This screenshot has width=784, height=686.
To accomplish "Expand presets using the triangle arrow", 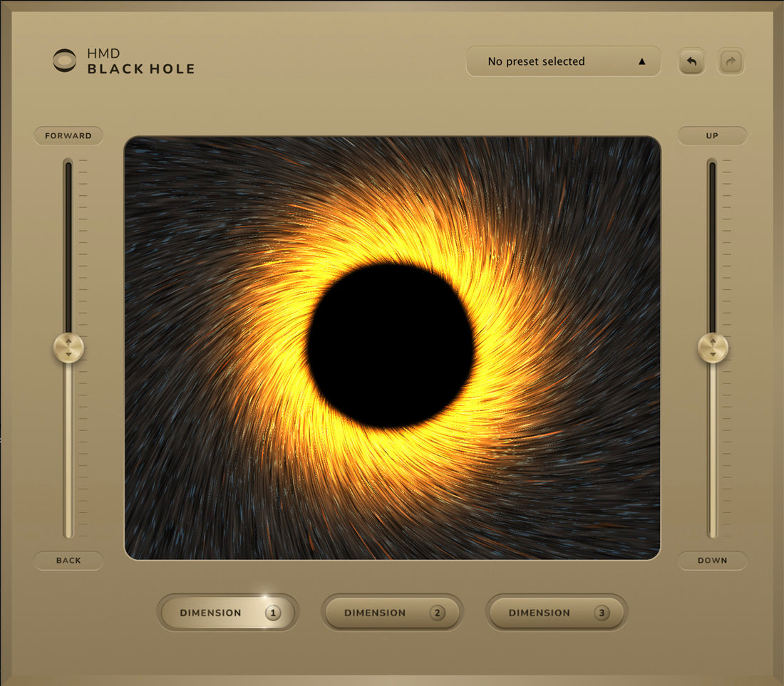I will [x=641, y=61].
